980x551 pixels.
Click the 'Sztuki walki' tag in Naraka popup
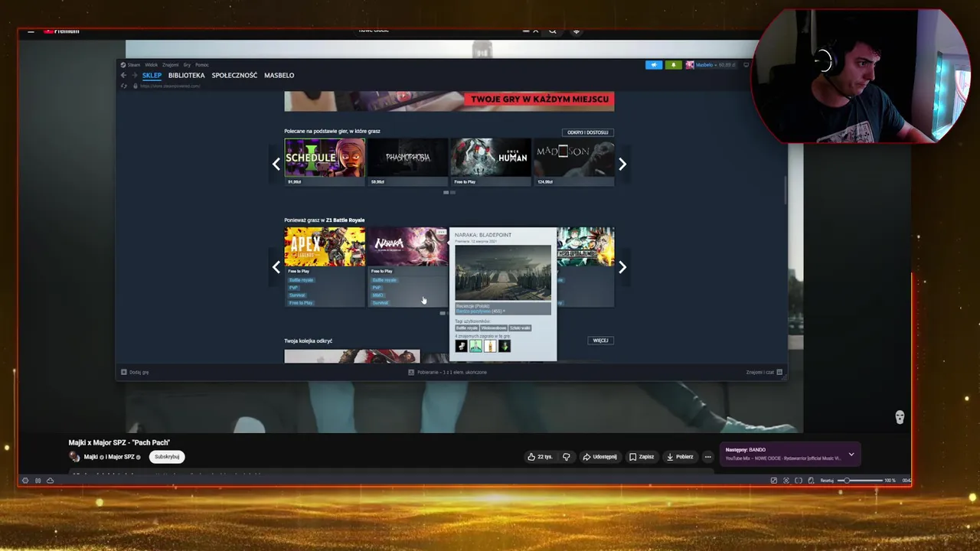(x=520, y=328)
